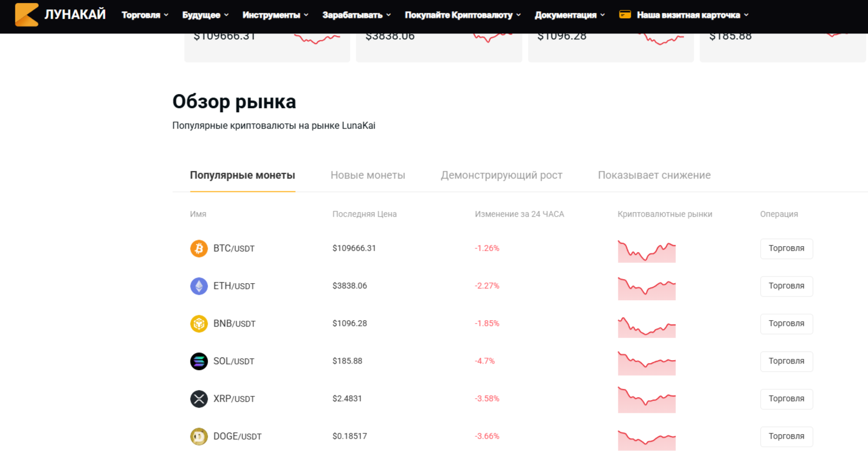Open the Инструменты dropdown menu
The image size is (868, 457).
click(275, 15)
